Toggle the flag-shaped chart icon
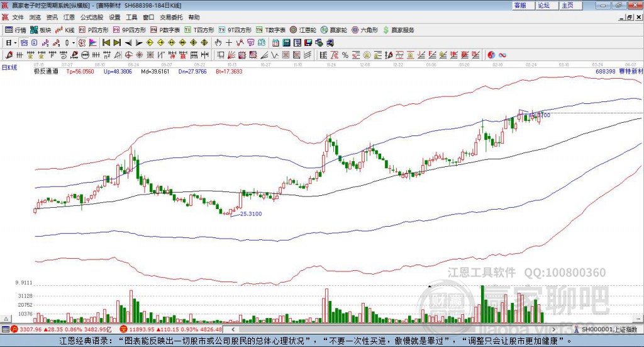Screen dimensions: 644x347 pos(93,43)
